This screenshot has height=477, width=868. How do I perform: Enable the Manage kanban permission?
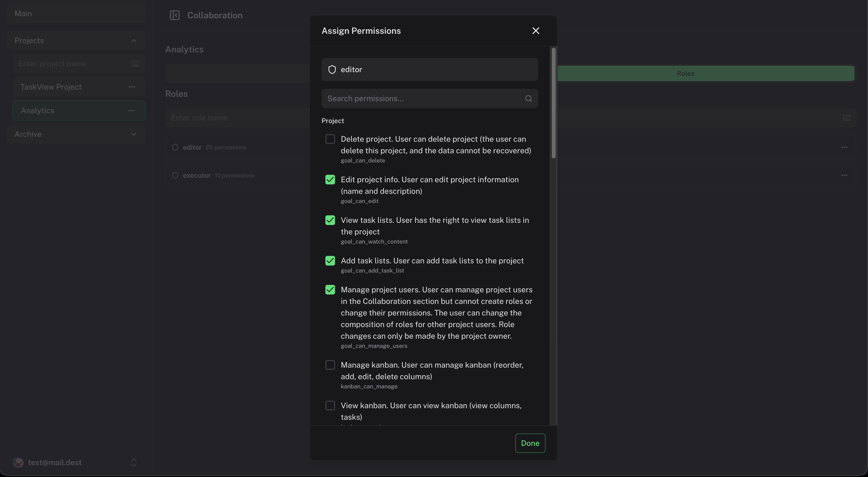coord(330,365)
